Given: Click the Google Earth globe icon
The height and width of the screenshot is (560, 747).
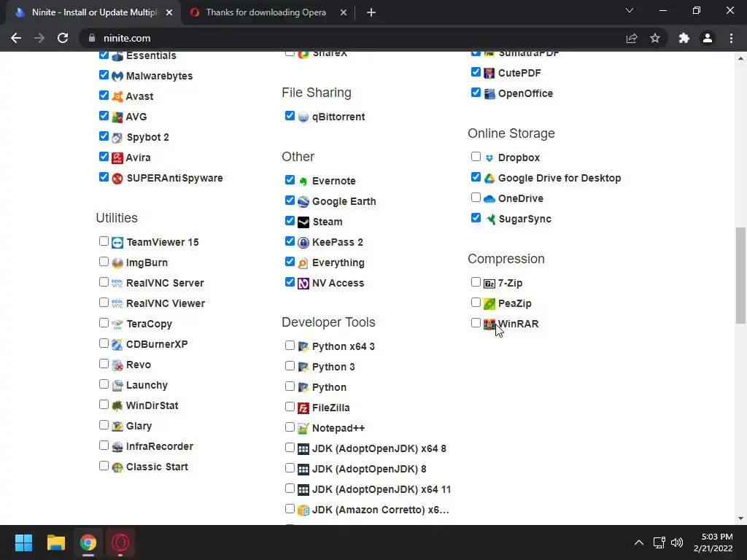Looking at the screenshot, I should (x=303, y=201).
